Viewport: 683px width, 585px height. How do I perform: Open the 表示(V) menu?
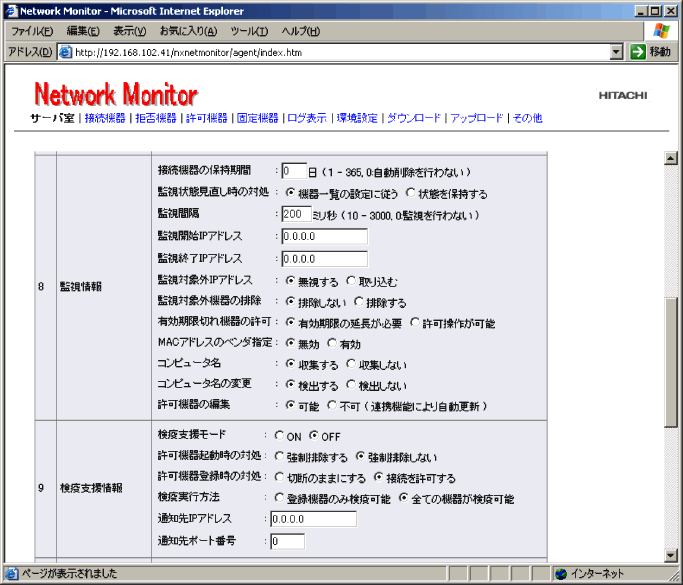coord(129,31)
